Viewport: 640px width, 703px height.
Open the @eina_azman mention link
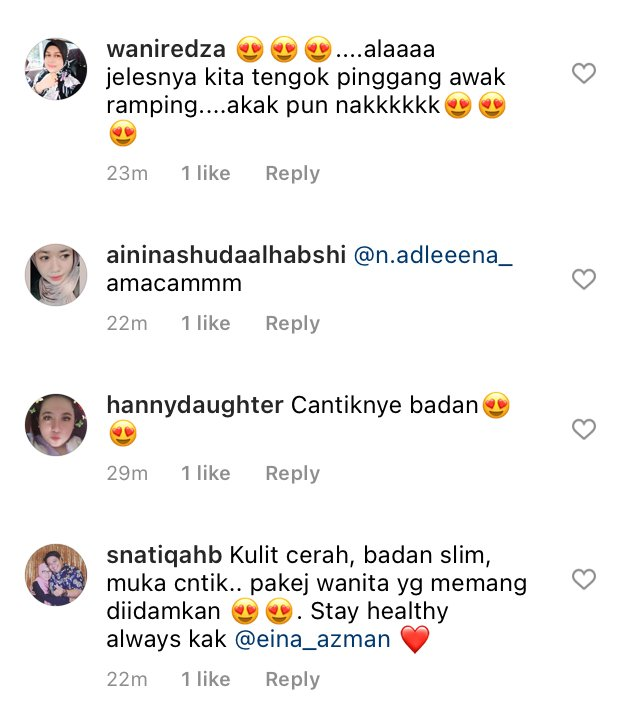click(313, 639)
